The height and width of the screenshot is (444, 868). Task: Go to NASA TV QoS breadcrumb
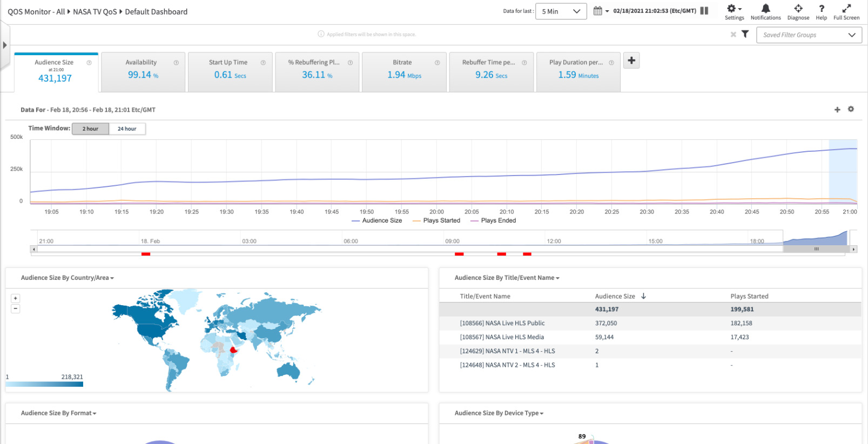pyautogui.click(x=95, y=11)
